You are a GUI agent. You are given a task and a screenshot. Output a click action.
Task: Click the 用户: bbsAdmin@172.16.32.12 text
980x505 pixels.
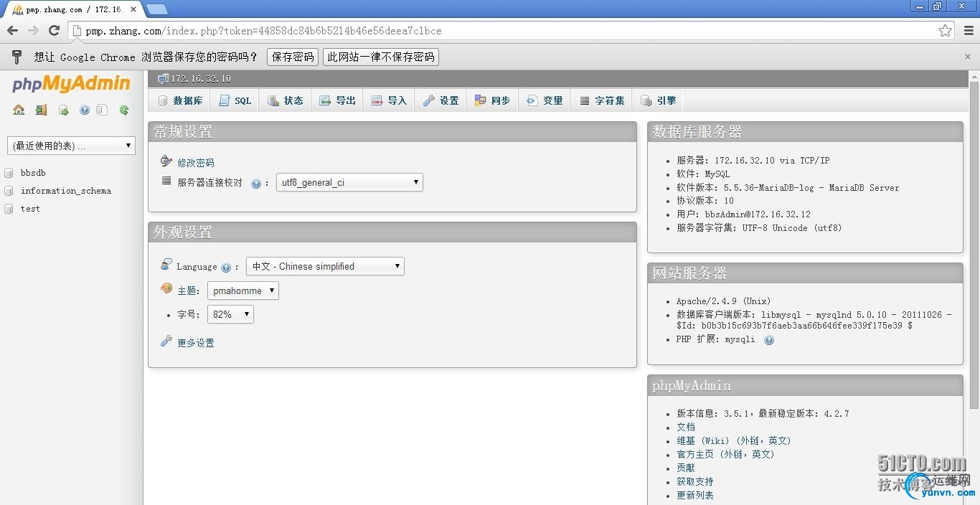pos(744,214)
